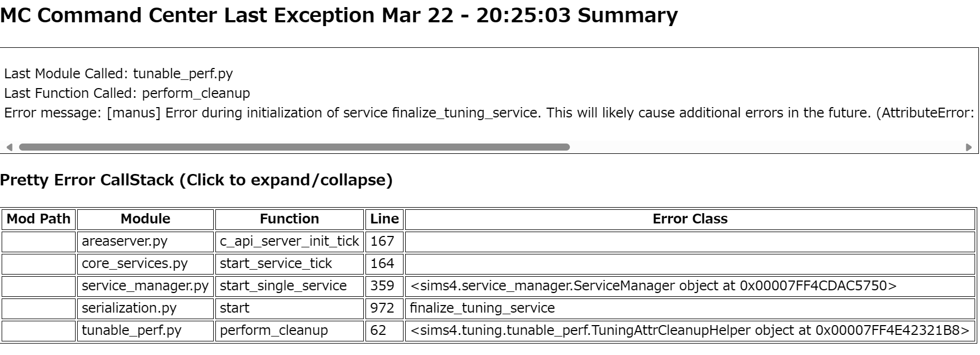The image size is (980, 355).
Task: Click the Last Exception Summary page heading
Action: tap(339, 15)
